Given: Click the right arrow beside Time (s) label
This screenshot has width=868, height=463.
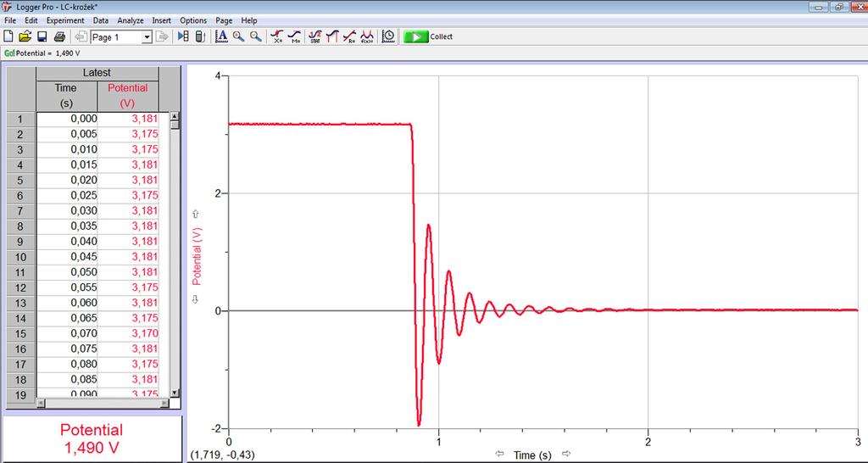Looking at the screenshot, I should tap(565, 454).
